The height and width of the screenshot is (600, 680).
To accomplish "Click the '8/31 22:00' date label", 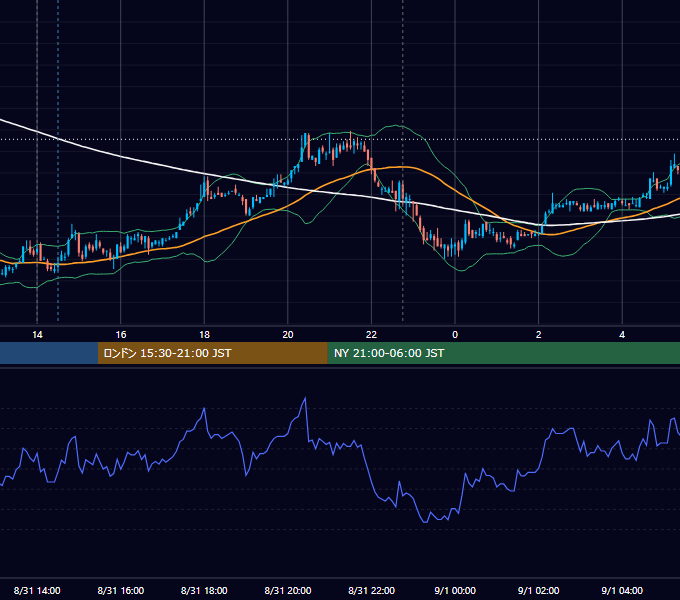I will pyautogui.click(x=372, y=590).
